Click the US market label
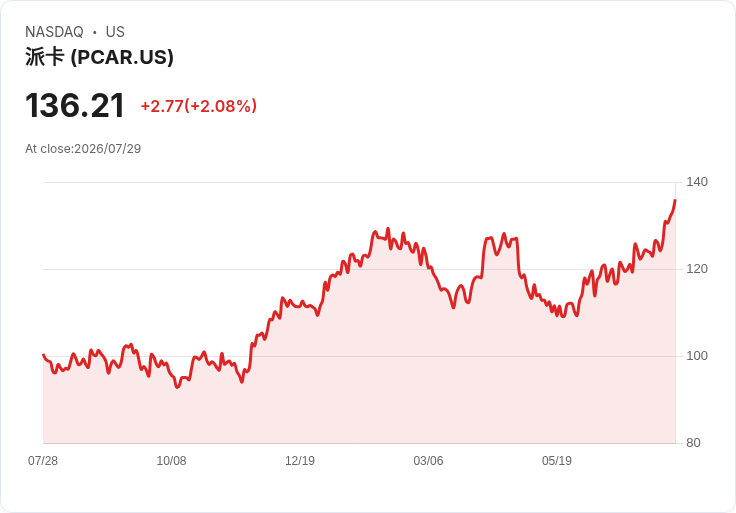This screenshot has width=736, height=513. pyautogui.click(x=115, y=32)
